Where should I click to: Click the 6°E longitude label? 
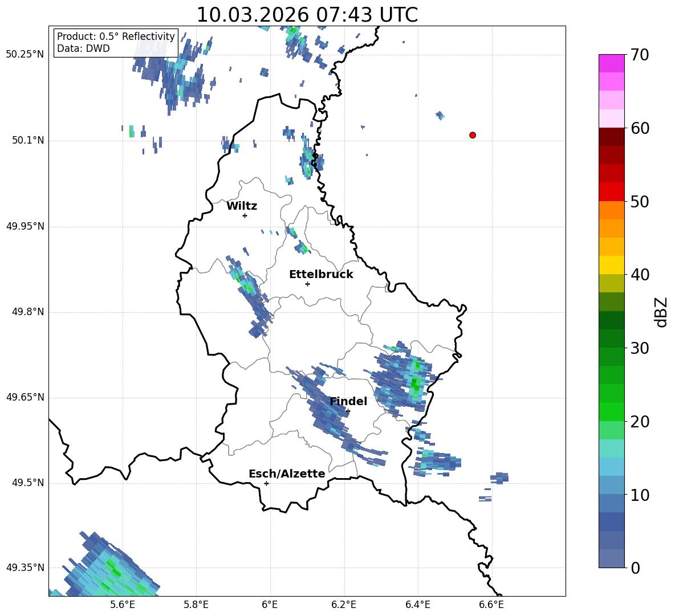click(x=270, y=605)
